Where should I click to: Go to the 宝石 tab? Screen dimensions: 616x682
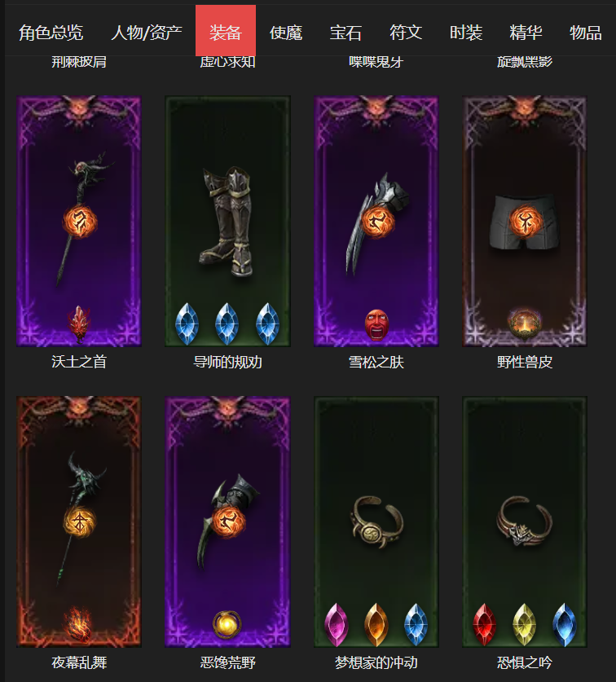point(345,33)
